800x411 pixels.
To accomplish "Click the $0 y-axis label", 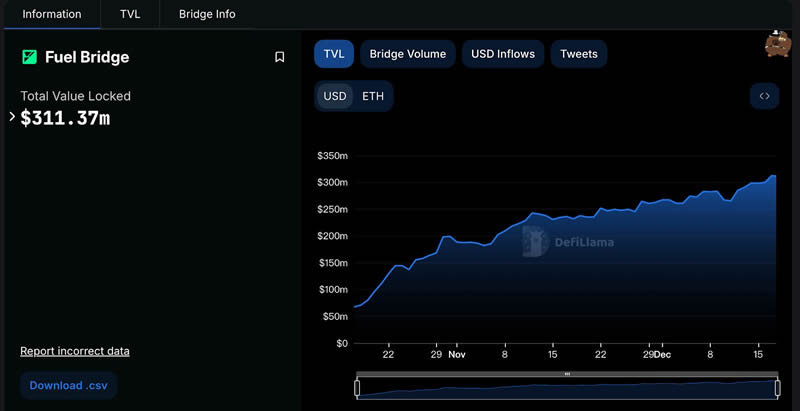I will [x=342, y=343].
